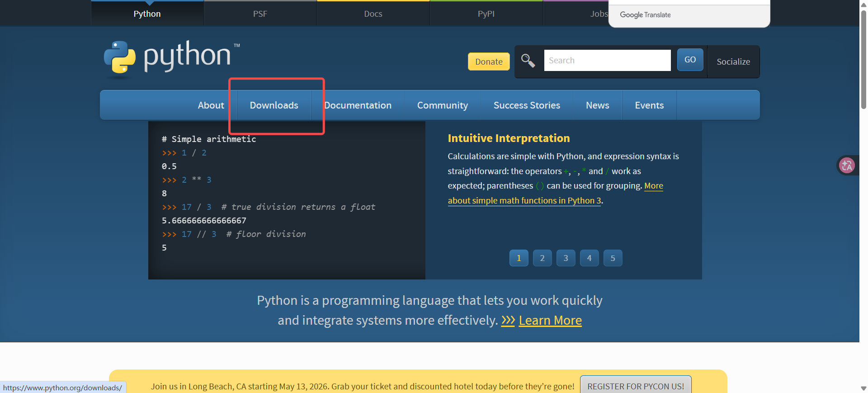Open the Events menu
868x393 pixels.
point(649,105)
